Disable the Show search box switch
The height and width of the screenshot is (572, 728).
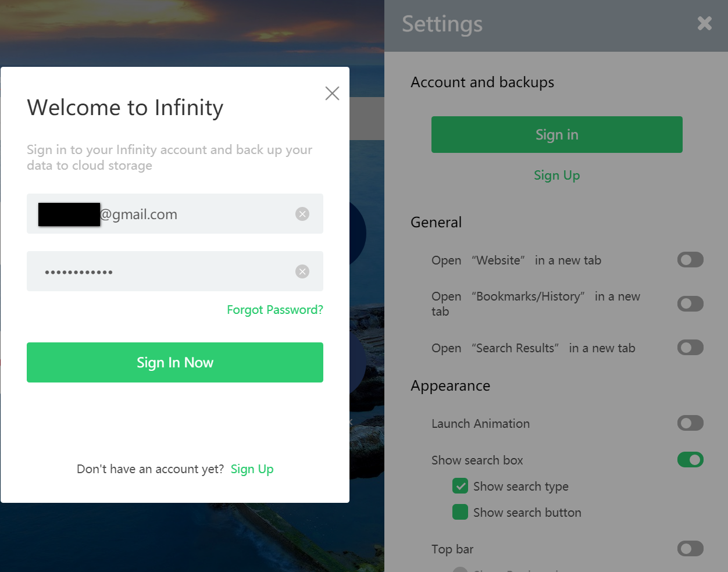pyautogui.click(x=690, y=460)
